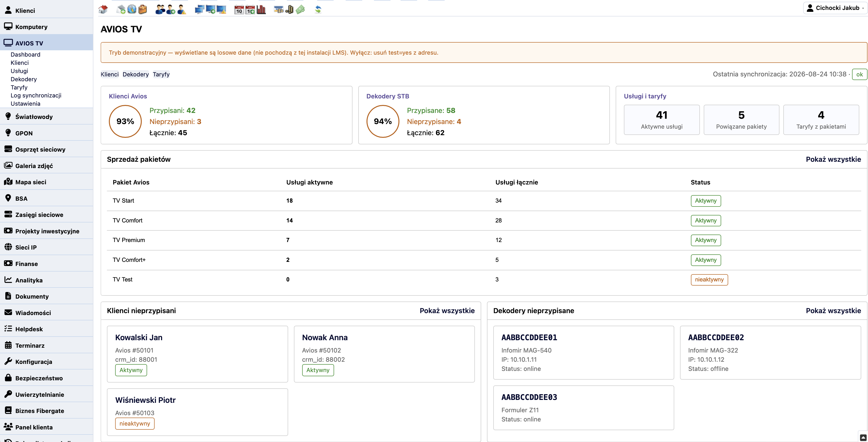Open the Klienci section in the sidebar

(46, 10)
